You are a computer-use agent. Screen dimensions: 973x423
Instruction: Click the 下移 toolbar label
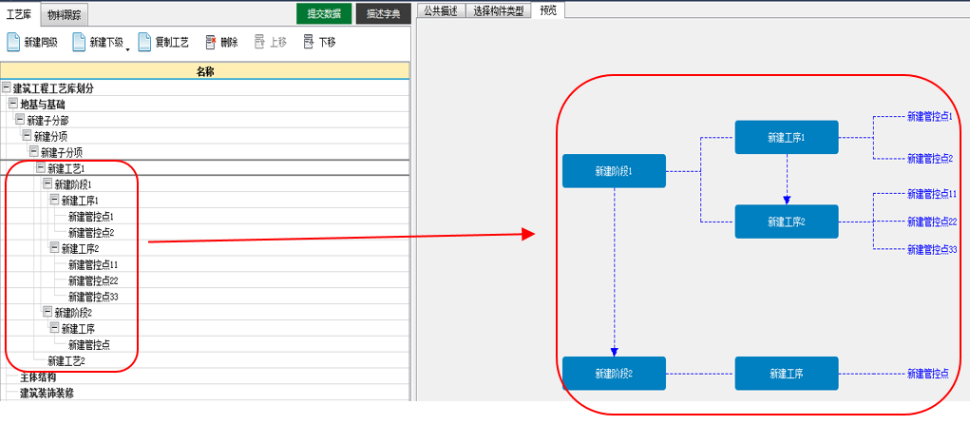coord(327,43)
